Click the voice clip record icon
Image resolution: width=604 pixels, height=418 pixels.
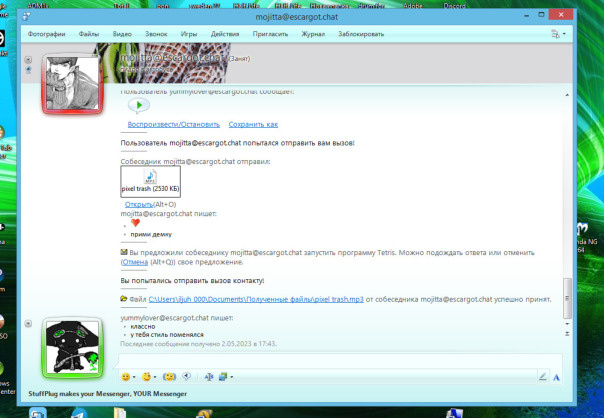[187, 376]
